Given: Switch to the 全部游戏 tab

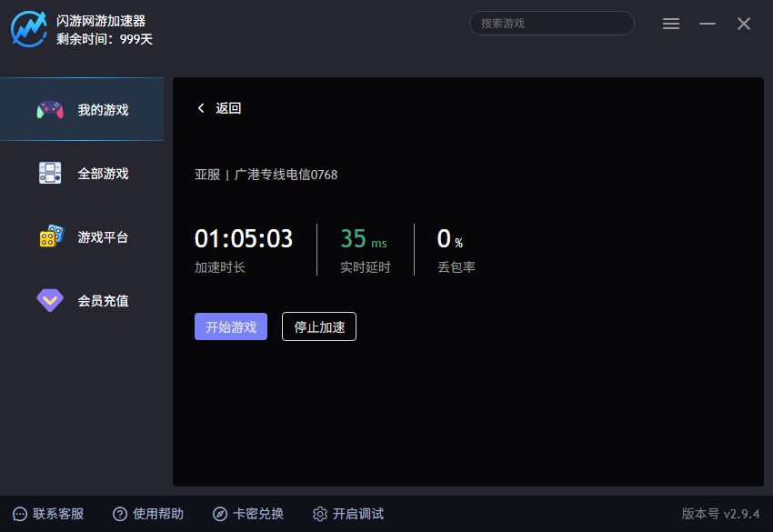Looking at the screenshot, I should (103, 174).
